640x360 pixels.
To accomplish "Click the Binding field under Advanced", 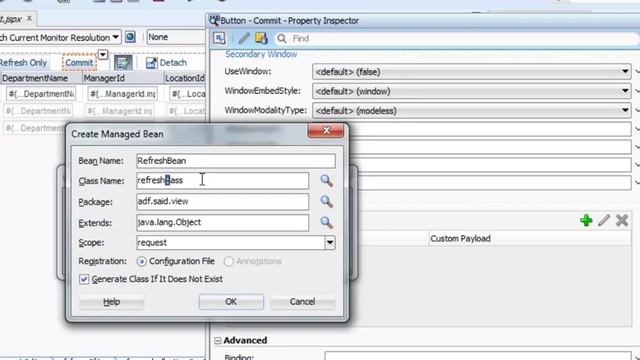I will (478, 356).
